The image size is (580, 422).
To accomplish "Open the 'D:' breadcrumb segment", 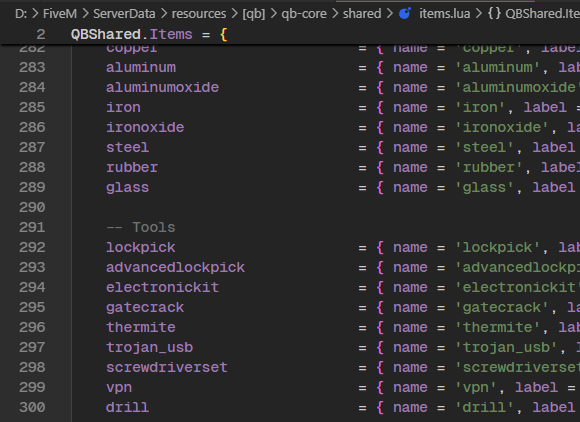I will 21,14.
